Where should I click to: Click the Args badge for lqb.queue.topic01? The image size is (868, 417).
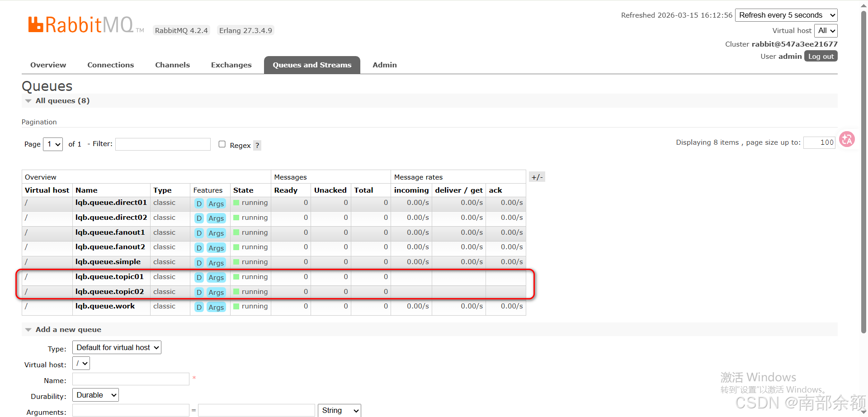point(216,277)
